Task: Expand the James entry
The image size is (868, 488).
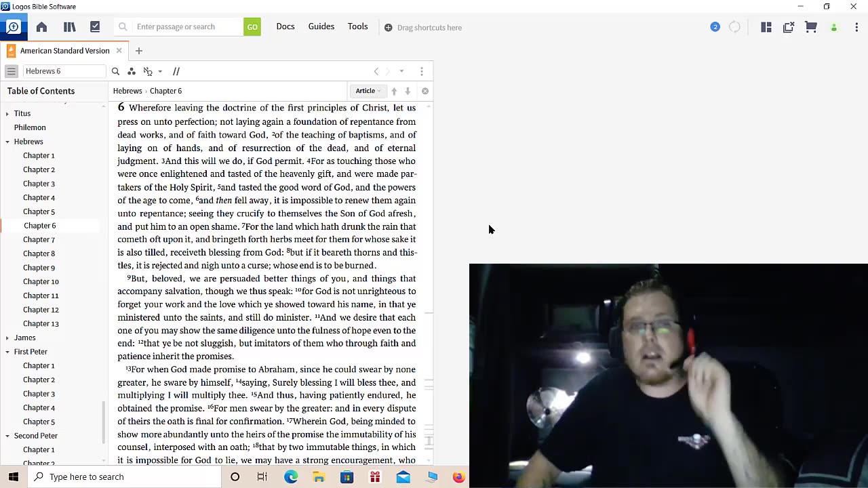Action: [x=7, y=338]
